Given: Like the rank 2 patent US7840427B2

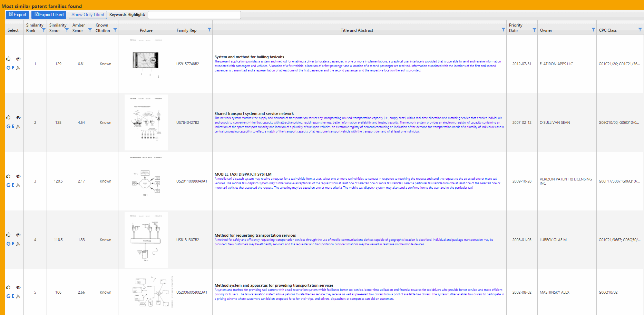Looking at the screenshot, I should (8, 118).
